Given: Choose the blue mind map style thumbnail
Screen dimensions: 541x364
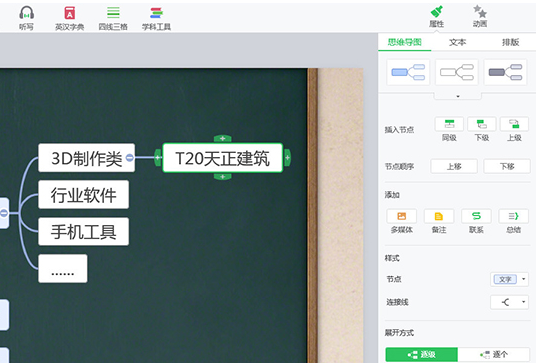Looking at the screenshot, I should (x=408, y=72).
